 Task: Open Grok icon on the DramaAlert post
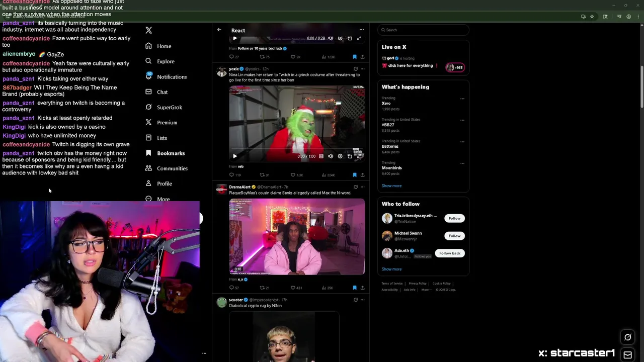point(355,187)
